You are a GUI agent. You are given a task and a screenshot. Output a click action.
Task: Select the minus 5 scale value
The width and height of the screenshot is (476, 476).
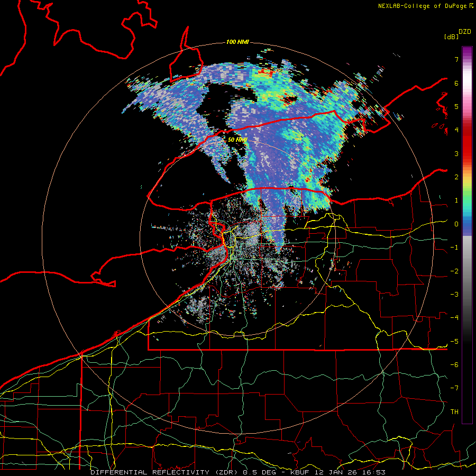coord(454,342)
